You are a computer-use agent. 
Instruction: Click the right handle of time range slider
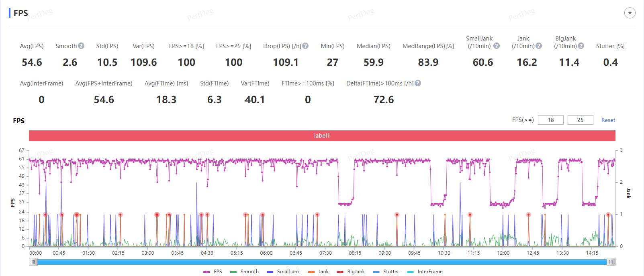point(611,262)
